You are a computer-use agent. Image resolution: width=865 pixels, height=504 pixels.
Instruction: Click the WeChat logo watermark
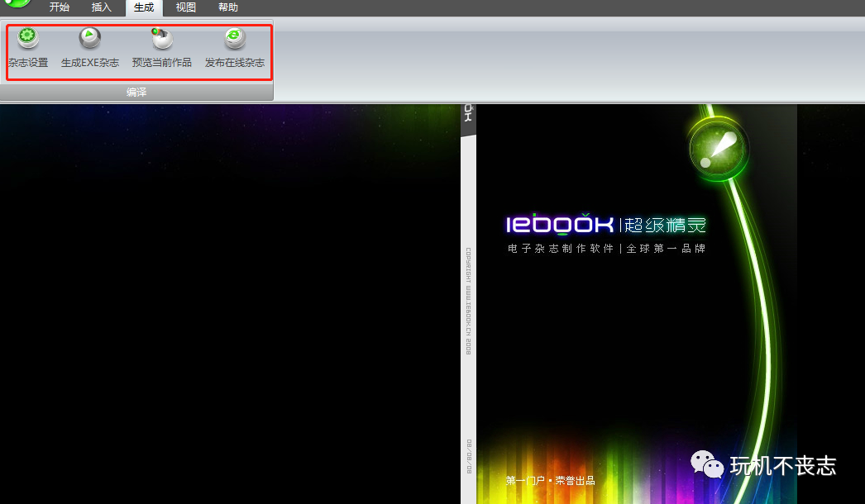click(x=707, y=465)
